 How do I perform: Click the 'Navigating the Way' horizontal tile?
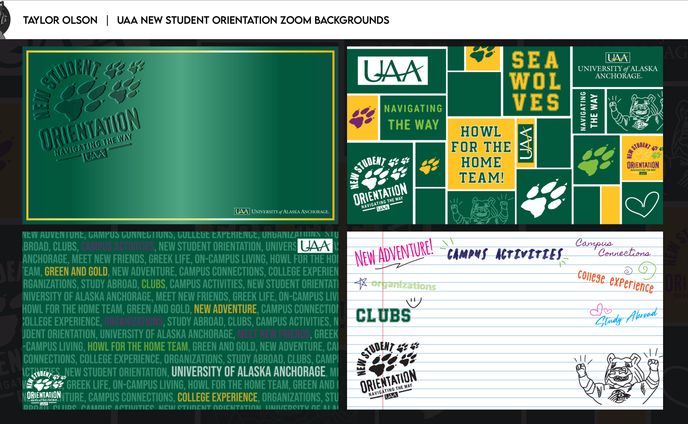click(x=413, y=117)
